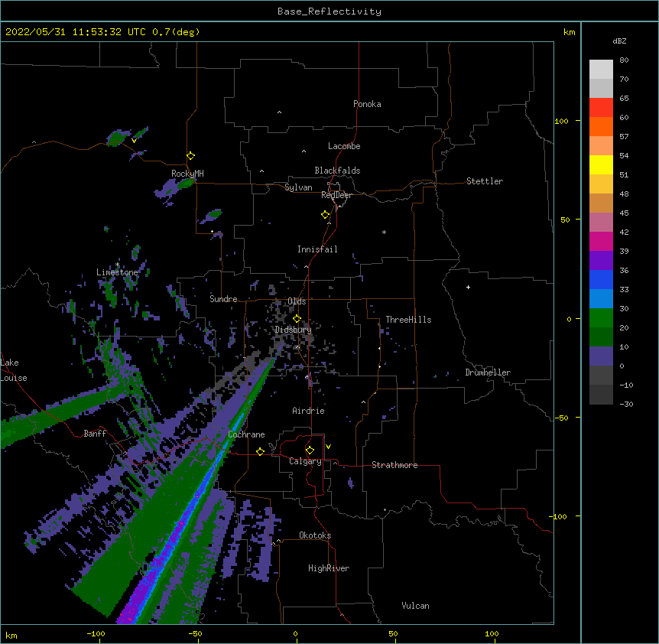The height and width of the screenshot is (644, 659).
Task: Select the bright green 30 dBZ legend swatch
Action: point(601,318)
